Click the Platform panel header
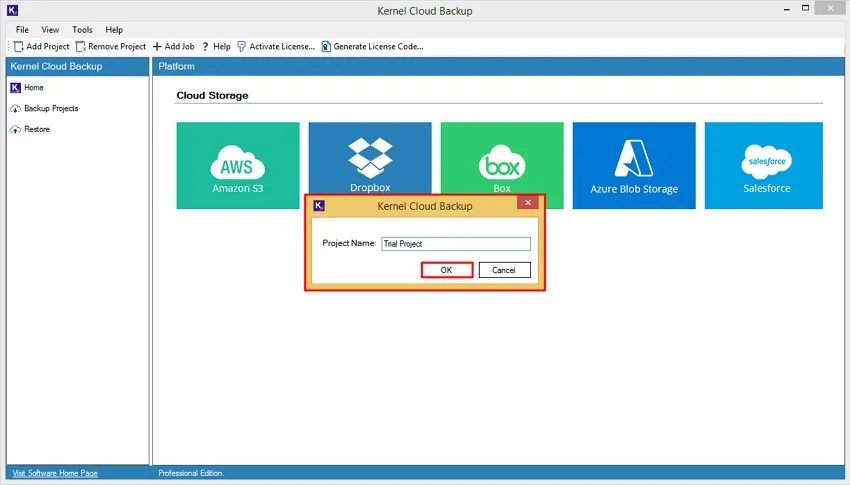 (x=498, y=66)
